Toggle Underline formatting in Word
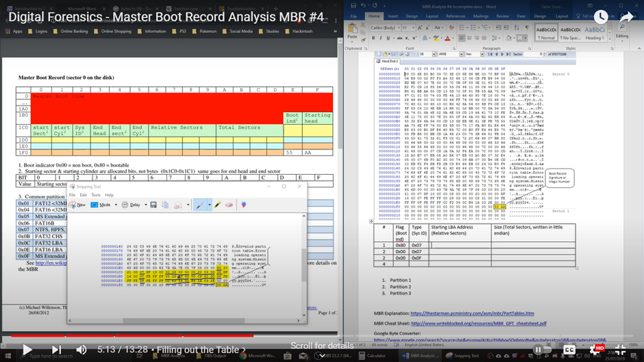644x362 pixels. (388, 38)
